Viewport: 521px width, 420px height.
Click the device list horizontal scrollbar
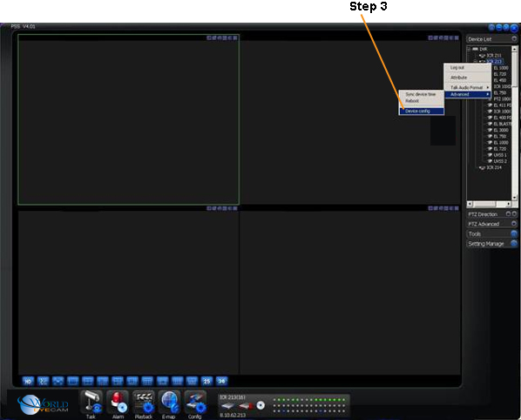(x=489, y=204)
